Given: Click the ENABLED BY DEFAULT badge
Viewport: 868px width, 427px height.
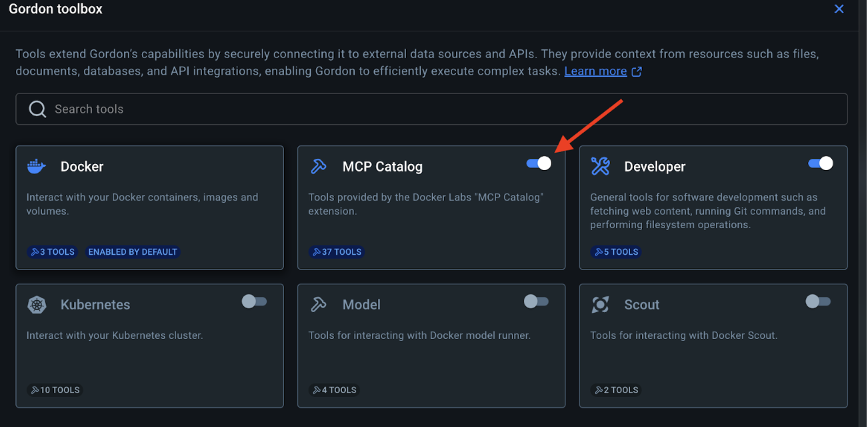Looking at the screenshot, I should tap(133, 252).
